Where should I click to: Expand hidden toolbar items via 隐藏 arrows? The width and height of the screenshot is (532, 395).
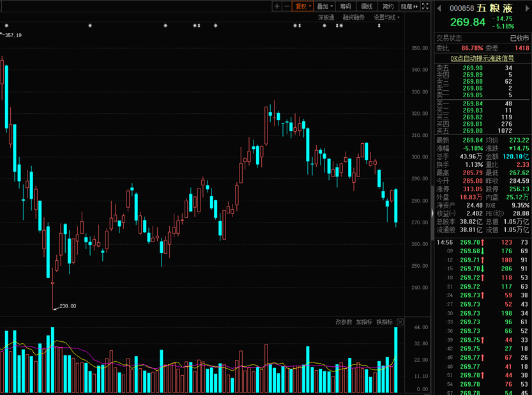coord(409,6)
